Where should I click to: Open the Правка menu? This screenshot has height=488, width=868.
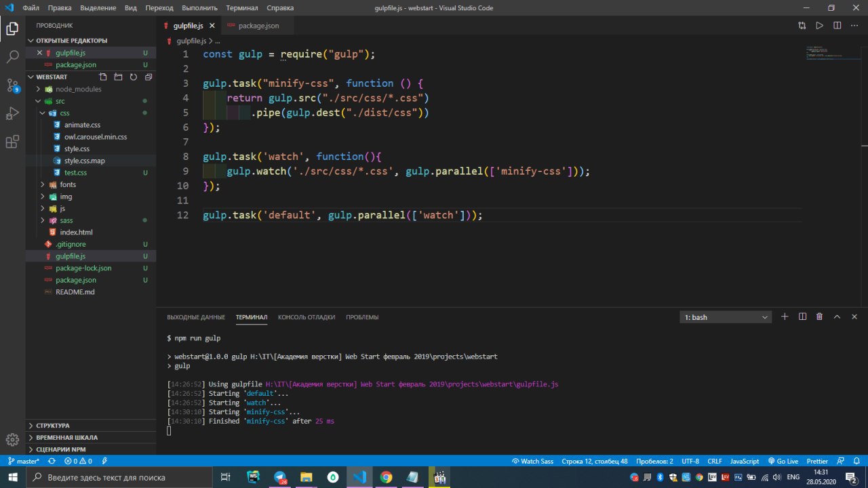tap(60, 8)
